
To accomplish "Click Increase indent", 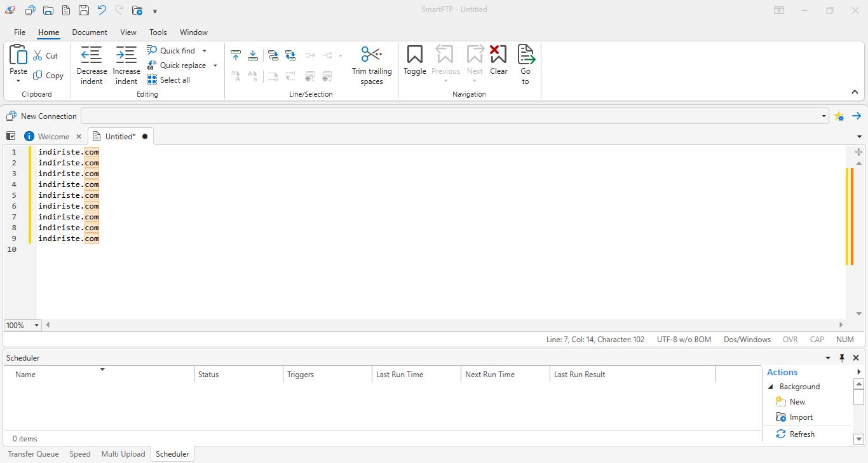I will pyautogui.click(x=126, y=66).
